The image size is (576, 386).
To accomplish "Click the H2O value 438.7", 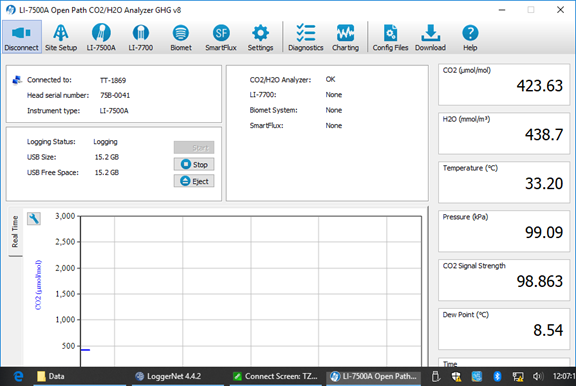I will pos(544,135).
